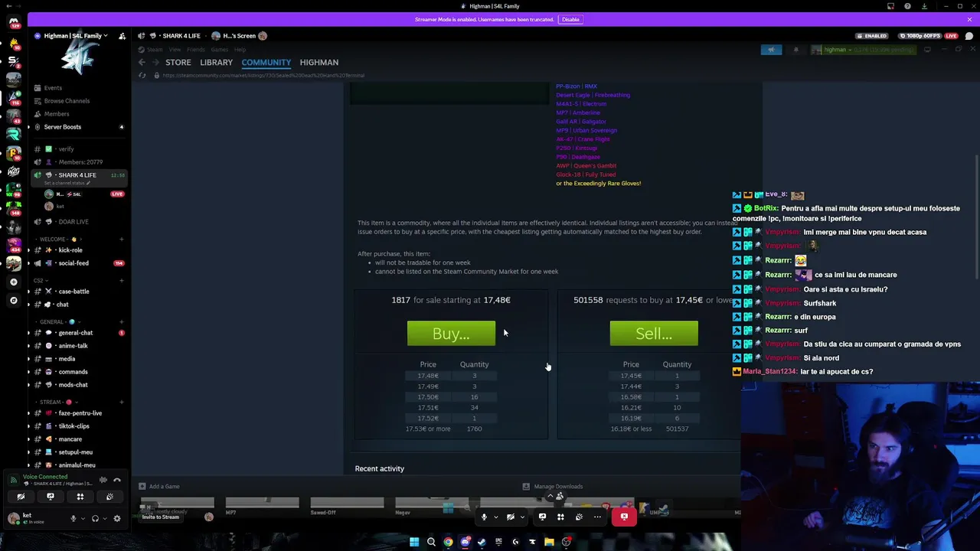Select SHARK 4 LIFE voice channel
The image size is (980, 551).
click(x=77, y=175)
